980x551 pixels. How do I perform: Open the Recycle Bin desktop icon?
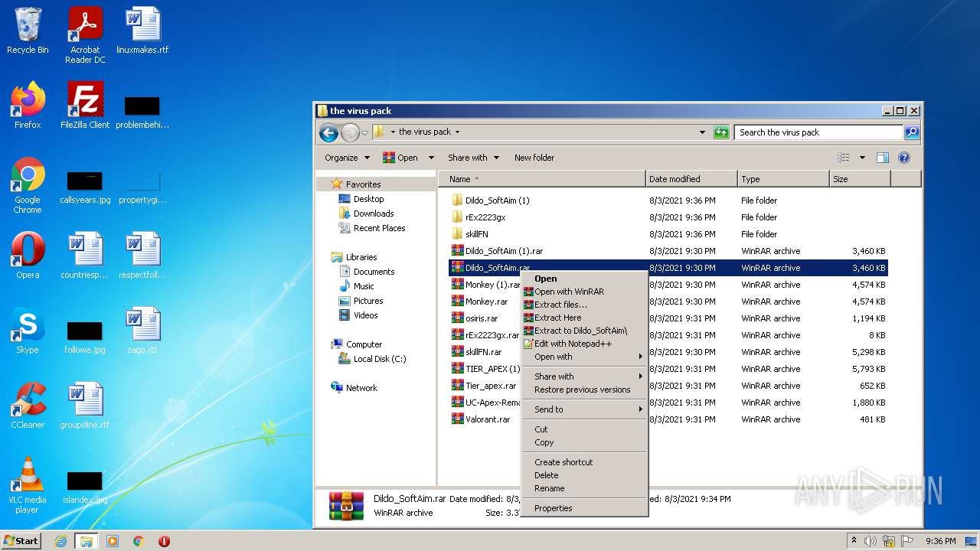[28, 31]
